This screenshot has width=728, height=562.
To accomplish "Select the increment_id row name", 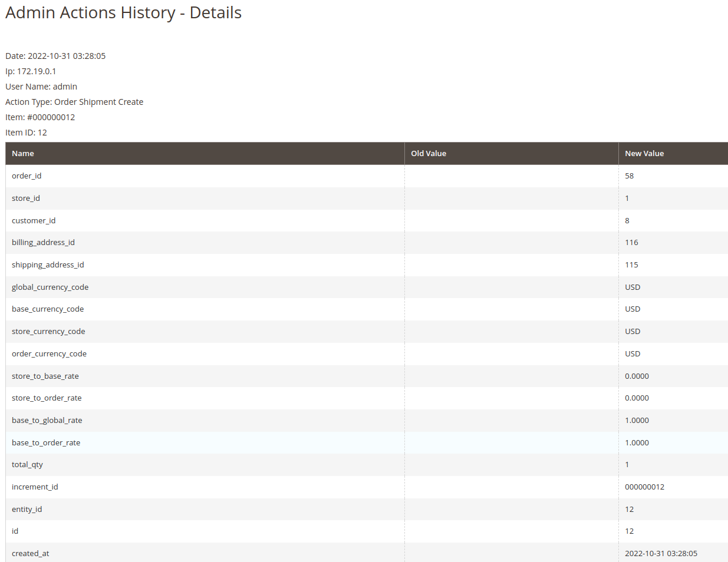I will (35, 487).
